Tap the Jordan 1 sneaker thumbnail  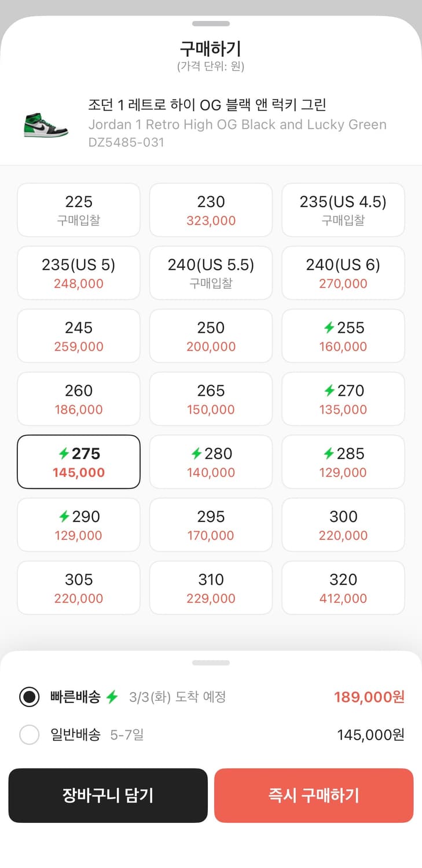tap(46, 124)
